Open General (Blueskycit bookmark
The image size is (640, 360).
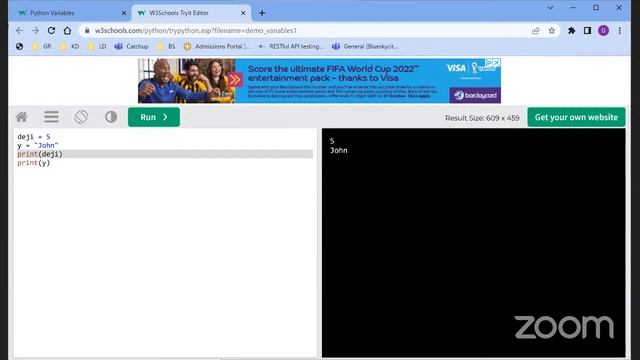pos(364,47)
